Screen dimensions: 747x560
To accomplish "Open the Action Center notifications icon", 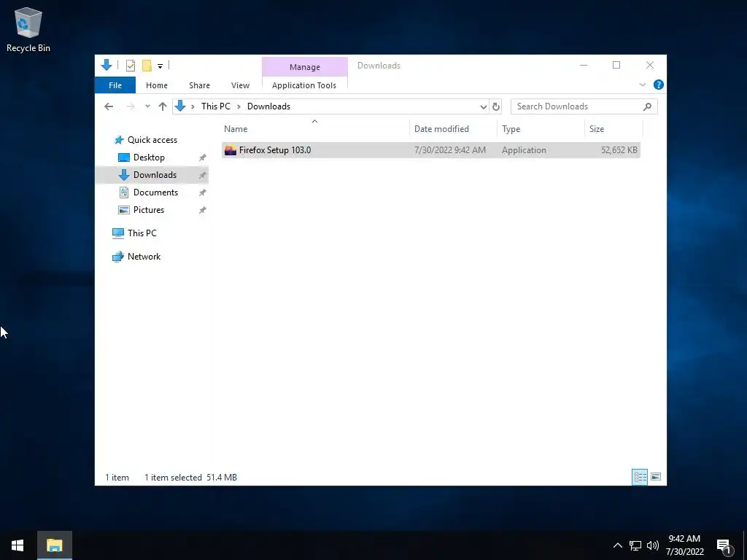I will coord(724,545).
